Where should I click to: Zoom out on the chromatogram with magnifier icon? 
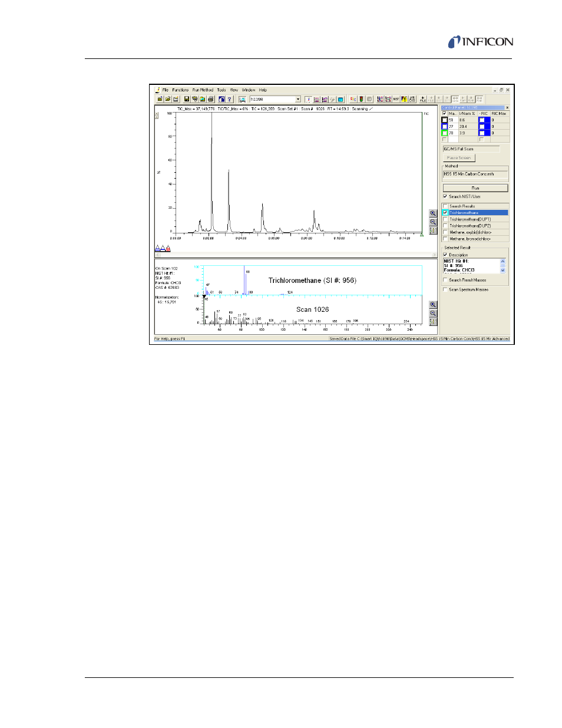tap(433, 222)
